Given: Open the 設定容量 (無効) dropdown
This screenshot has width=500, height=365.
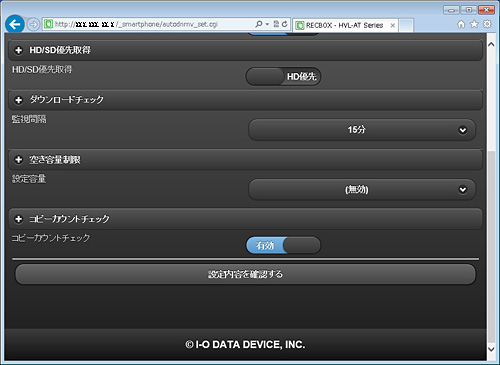Looking at the screenshot, I should pyautogui.click(x=362, y=190).
